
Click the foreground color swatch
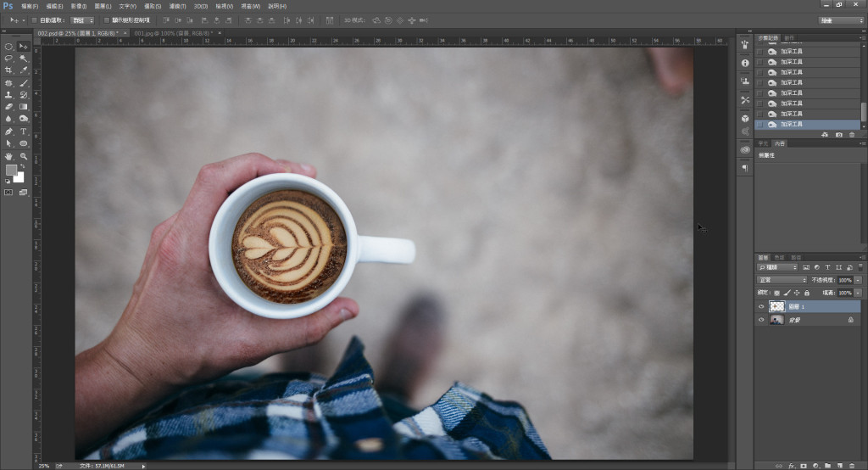tap(11, 170)
